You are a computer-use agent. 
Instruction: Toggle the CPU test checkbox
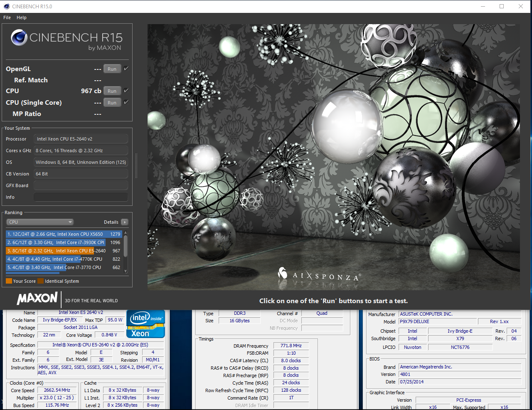(126, 90)
